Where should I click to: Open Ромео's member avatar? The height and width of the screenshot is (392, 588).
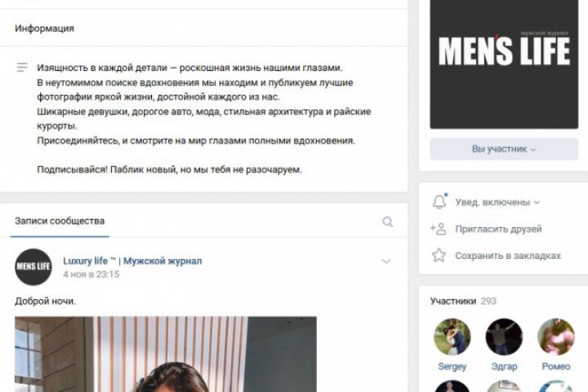(x=556, y=336)
